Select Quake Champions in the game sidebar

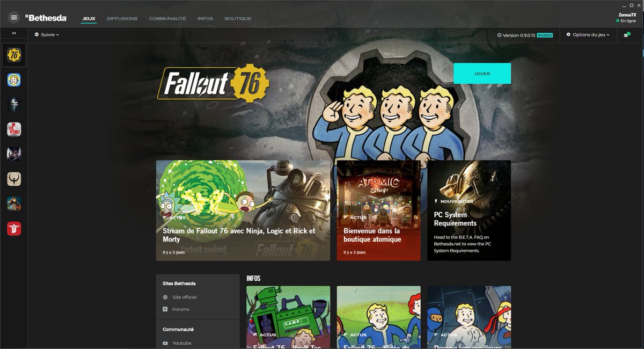(x=14, y=179)
